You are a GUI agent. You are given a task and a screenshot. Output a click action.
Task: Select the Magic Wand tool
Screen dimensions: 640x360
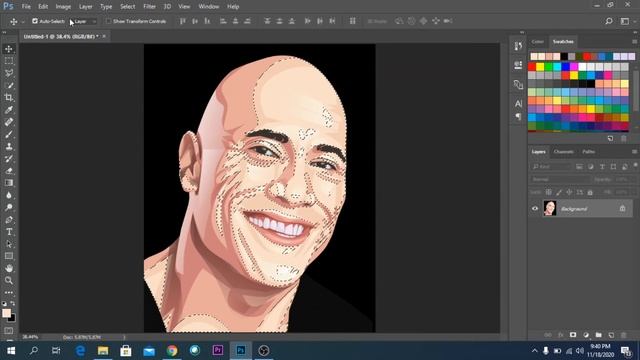click(x=9, y=86)
